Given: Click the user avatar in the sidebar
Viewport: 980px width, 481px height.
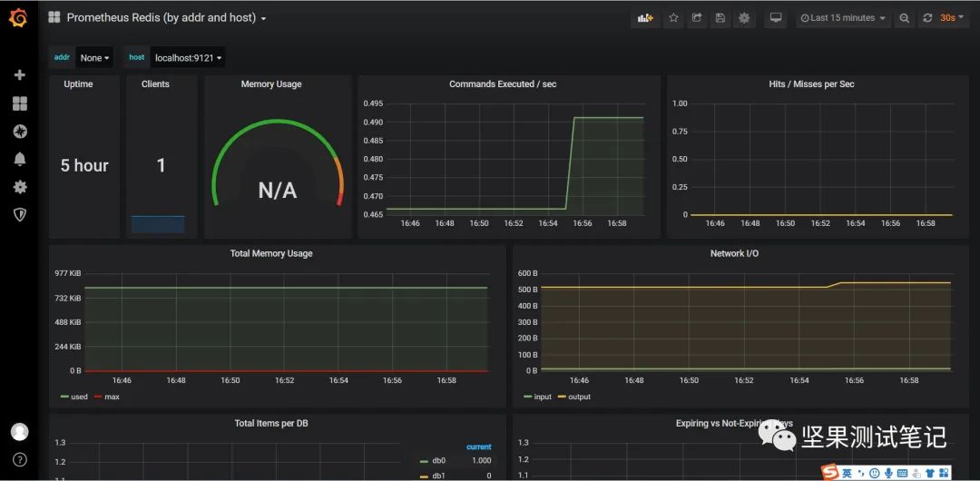Looking at the screenshot, I should click(x=19, y=432).
